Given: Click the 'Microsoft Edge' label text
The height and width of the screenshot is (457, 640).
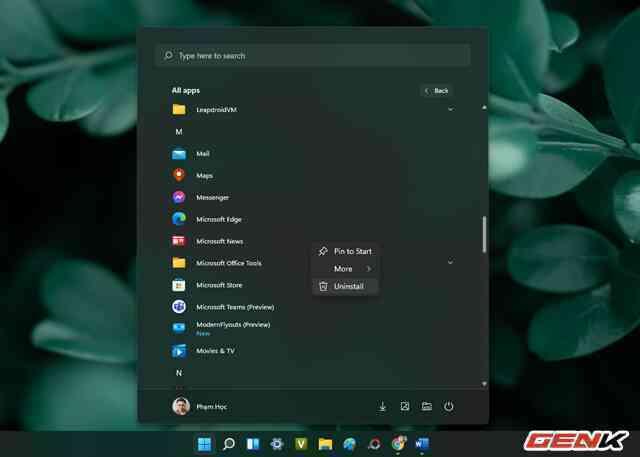Looking at the screenshot, I should (219, 219).
